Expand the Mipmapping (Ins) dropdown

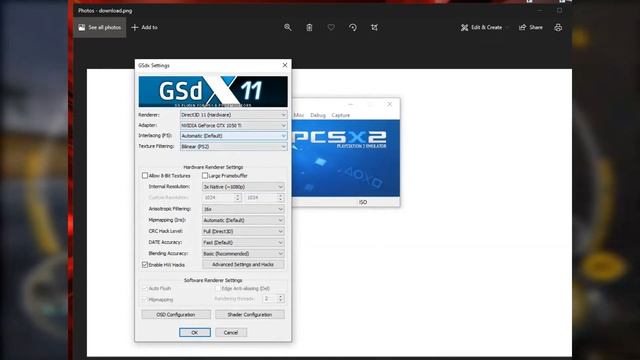tap(243, 220)
